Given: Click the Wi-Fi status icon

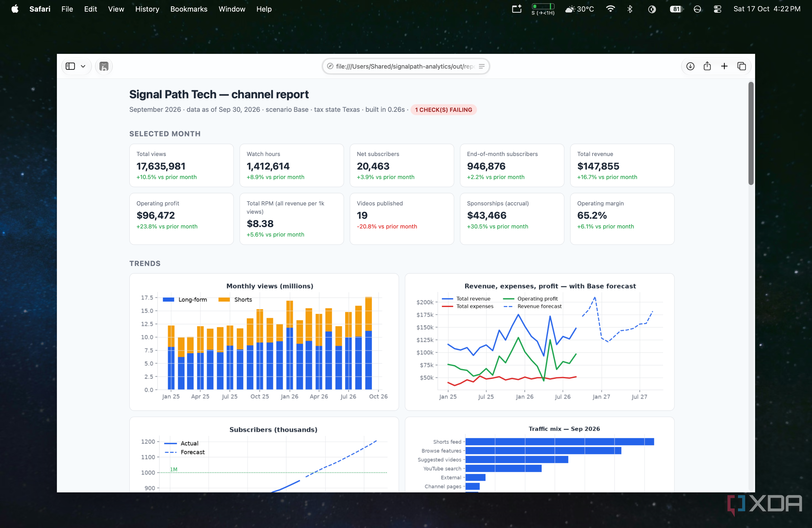Looking at the screenshot, I should pyautogui.click(x=610, y=9).
